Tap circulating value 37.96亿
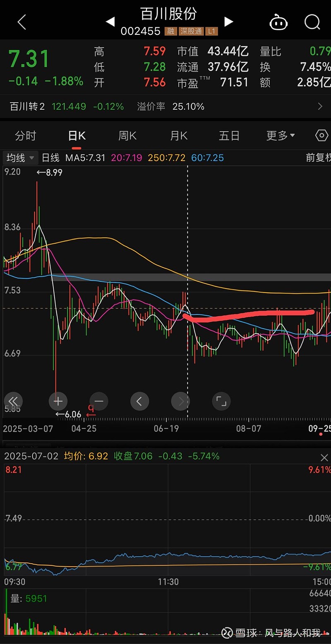331x644 pixels. coord(228,67)
